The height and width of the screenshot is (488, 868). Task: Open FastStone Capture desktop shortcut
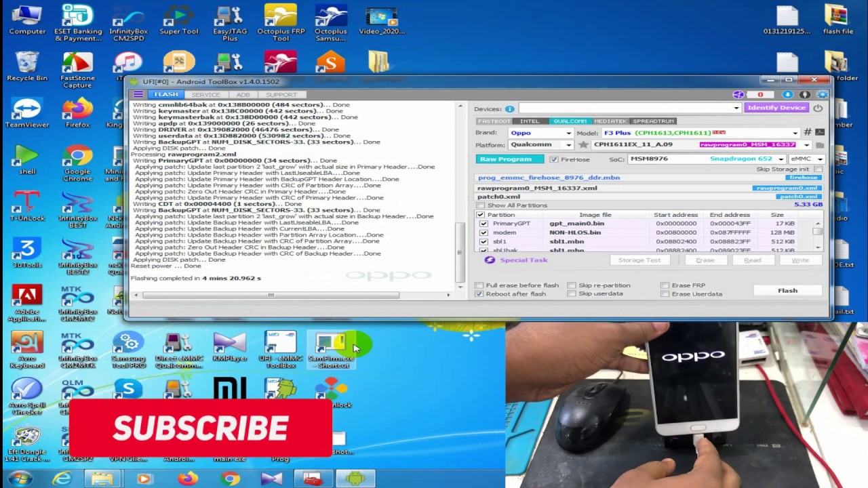77,69
